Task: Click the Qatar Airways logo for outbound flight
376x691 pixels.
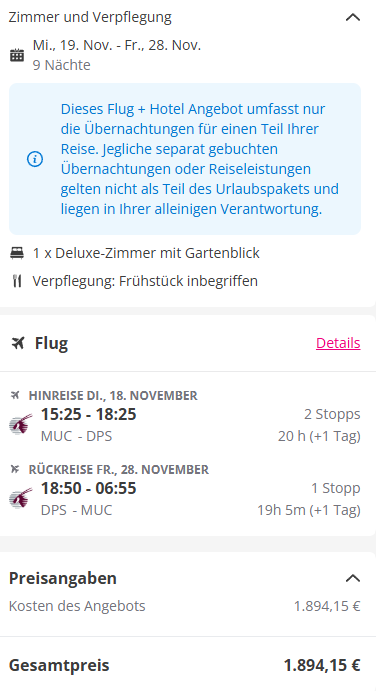Action: point(21,424)
